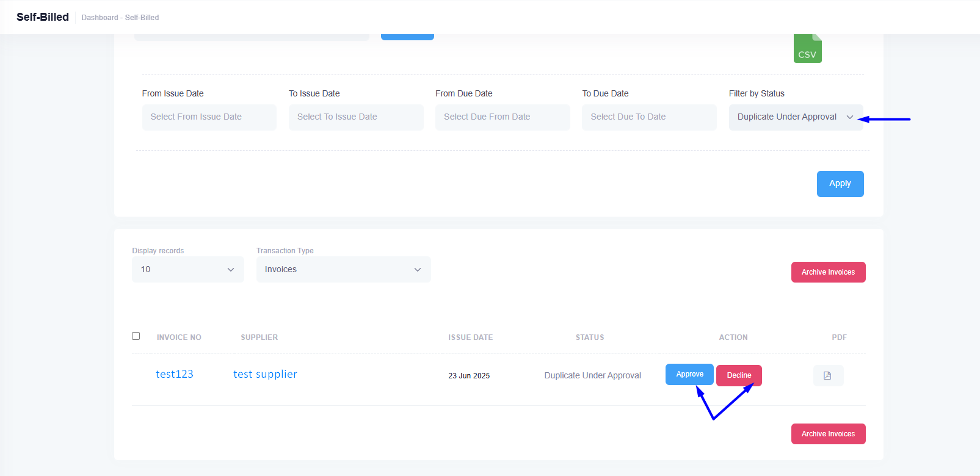Click the upper Archive Invoices button

[828, 272]
